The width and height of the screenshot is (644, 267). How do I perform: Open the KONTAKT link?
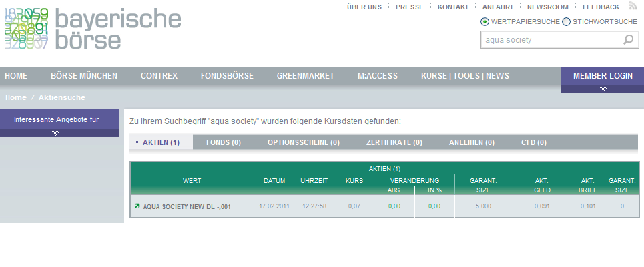pos(453,7)
